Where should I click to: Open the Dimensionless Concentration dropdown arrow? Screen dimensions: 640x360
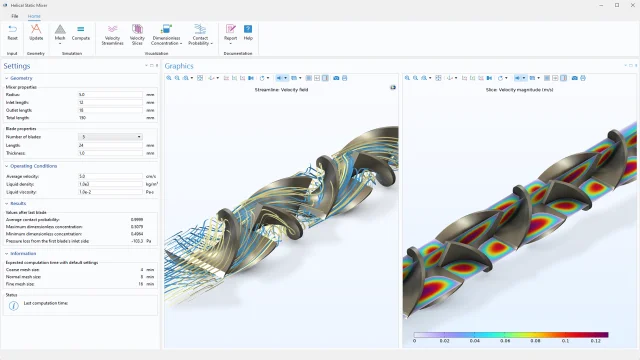181,43
